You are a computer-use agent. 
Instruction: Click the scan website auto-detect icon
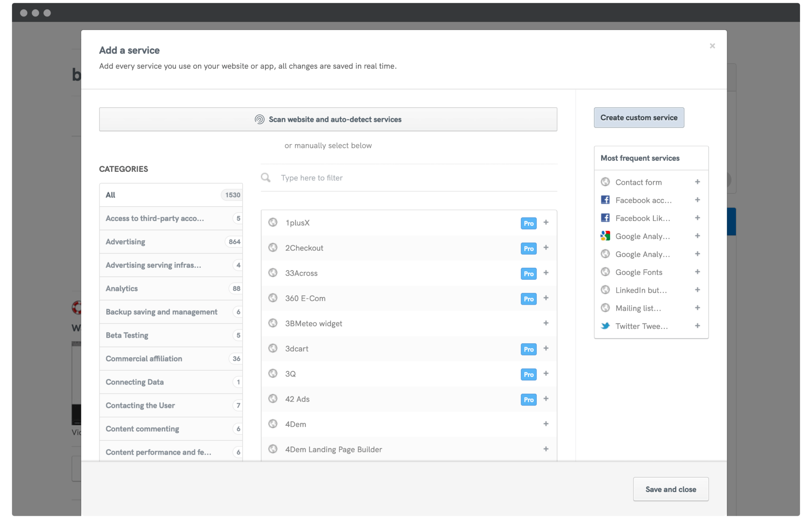click(259, 120)
